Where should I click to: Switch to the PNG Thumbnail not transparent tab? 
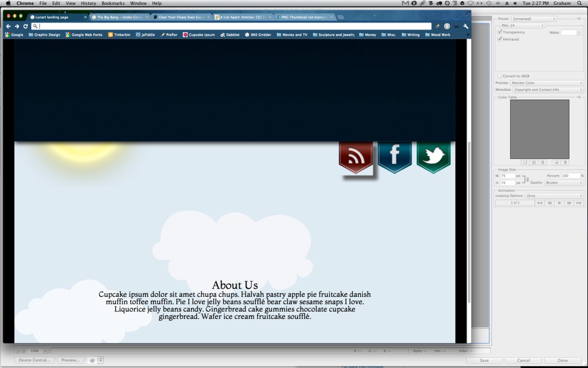304,17
